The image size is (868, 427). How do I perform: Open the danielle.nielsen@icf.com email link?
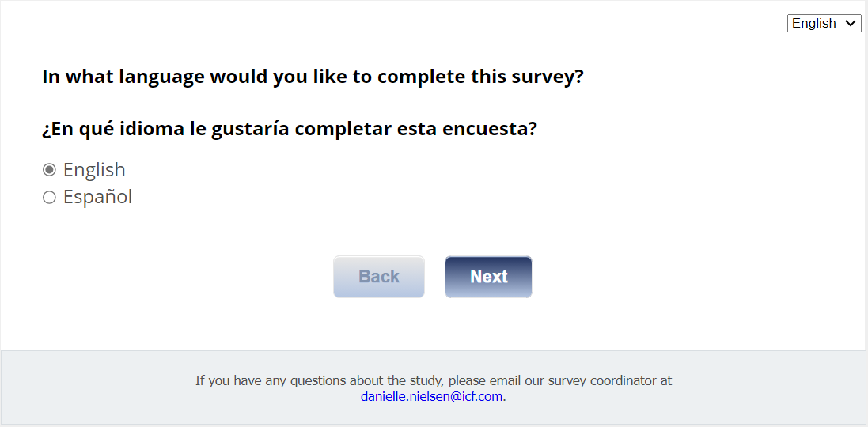tap(431, 397)
